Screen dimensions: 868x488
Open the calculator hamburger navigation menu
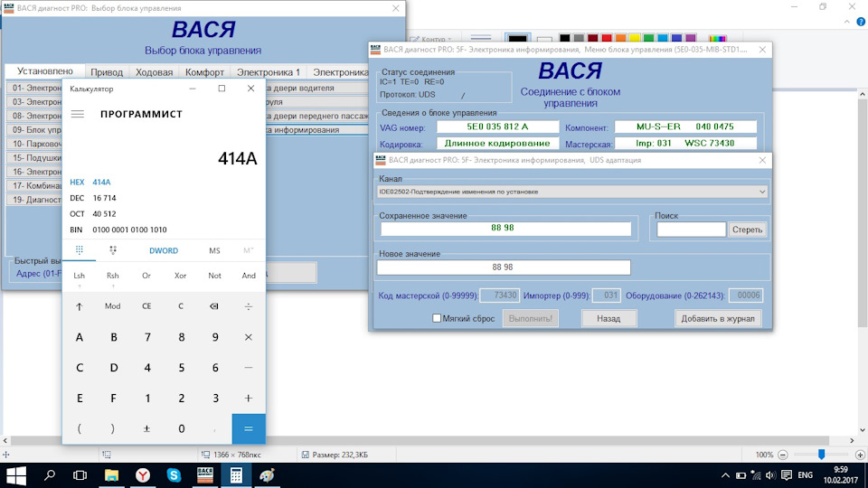pos(78,114)
